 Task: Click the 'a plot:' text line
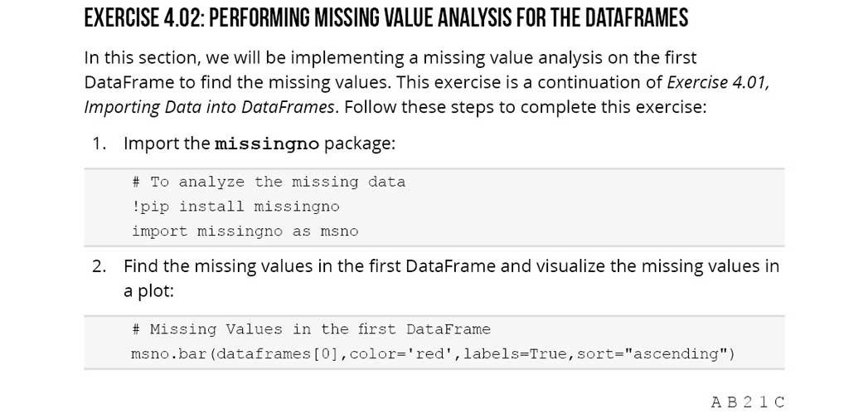click(148, 291)
